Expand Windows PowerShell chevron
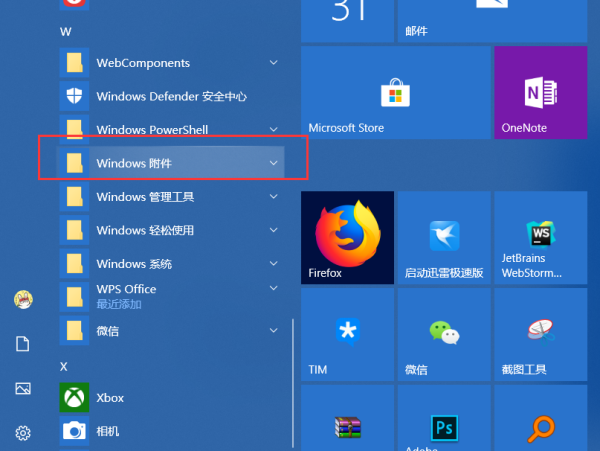The width and height of the screenshot is (600, 451). point(274,129)
